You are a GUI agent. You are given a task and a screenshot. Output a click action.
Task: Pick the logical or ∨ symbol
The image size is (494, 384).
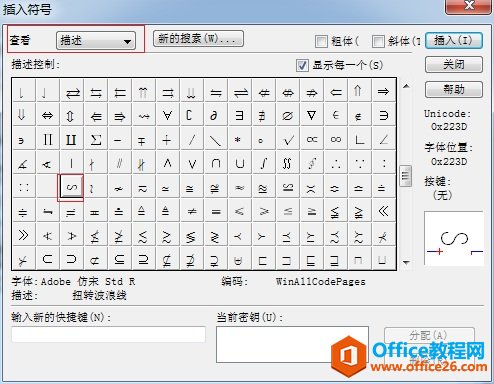tap(191, 163)
